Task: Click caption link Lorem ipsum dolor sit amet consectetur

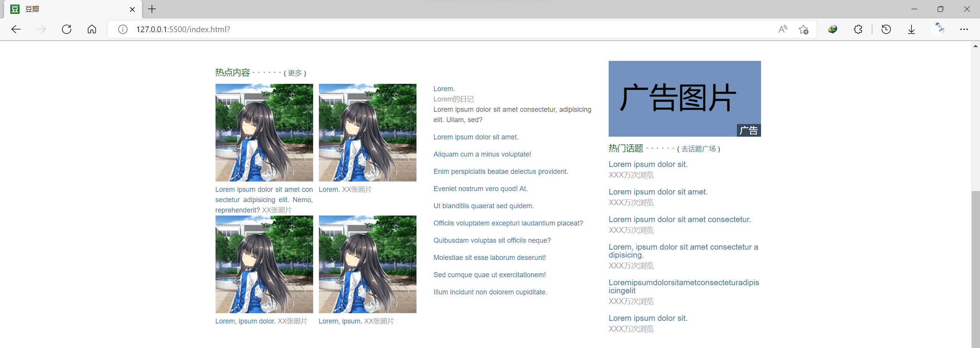Action: (x=264, y=199)
